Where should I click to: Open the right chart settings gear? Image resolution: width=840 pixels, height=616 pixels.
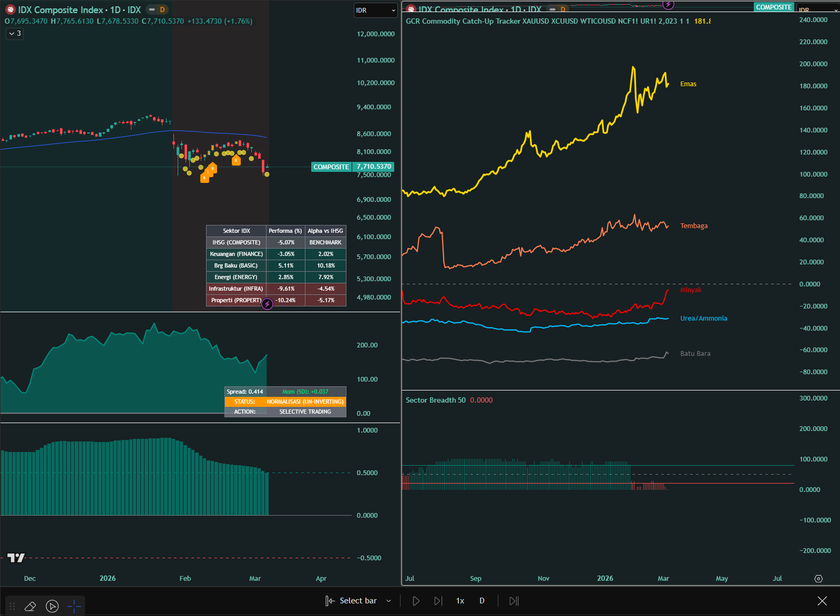818,578
